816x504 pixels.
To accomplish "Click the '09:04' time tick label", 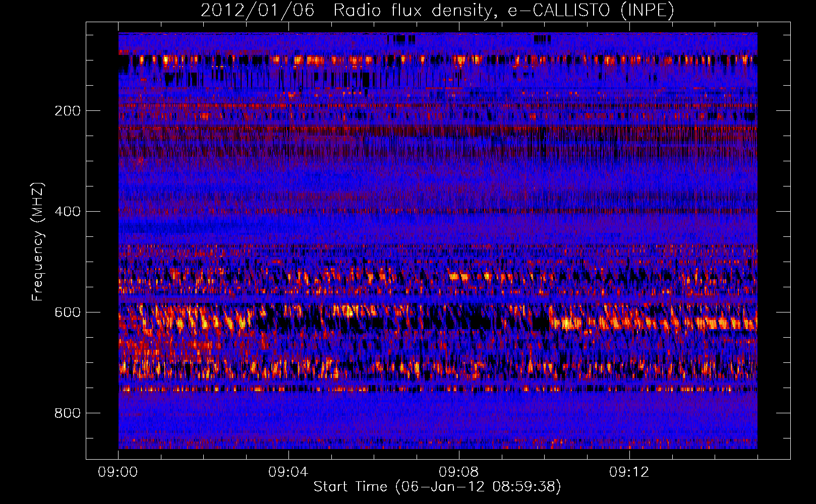I will point(288,472).
